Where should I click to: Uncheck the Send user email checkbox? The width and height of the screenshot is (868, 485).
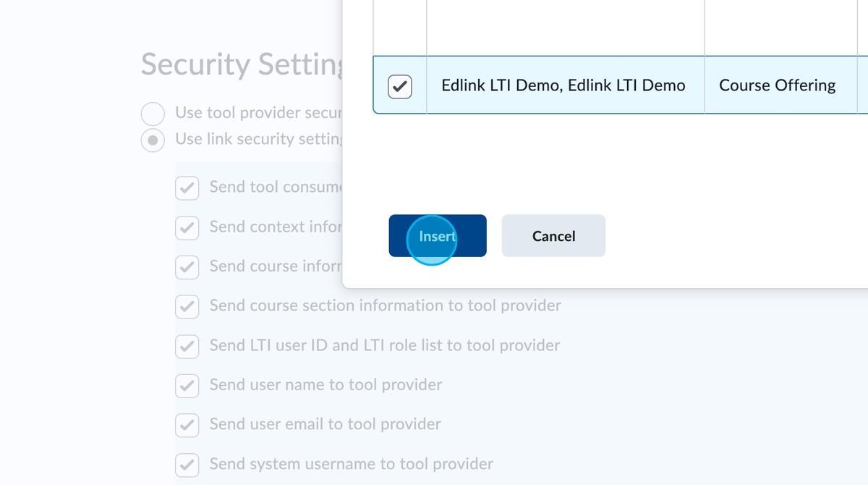(187, 425)
